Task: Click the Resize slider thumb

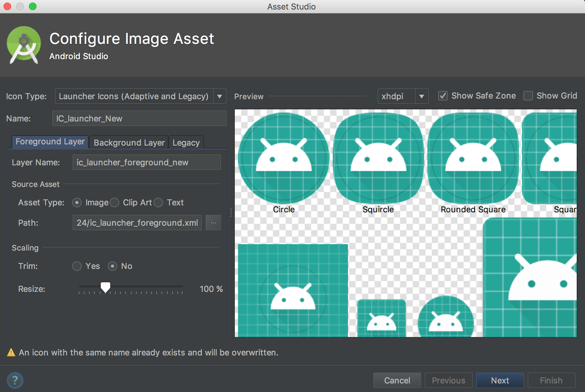Action: (x=105, y=287)
